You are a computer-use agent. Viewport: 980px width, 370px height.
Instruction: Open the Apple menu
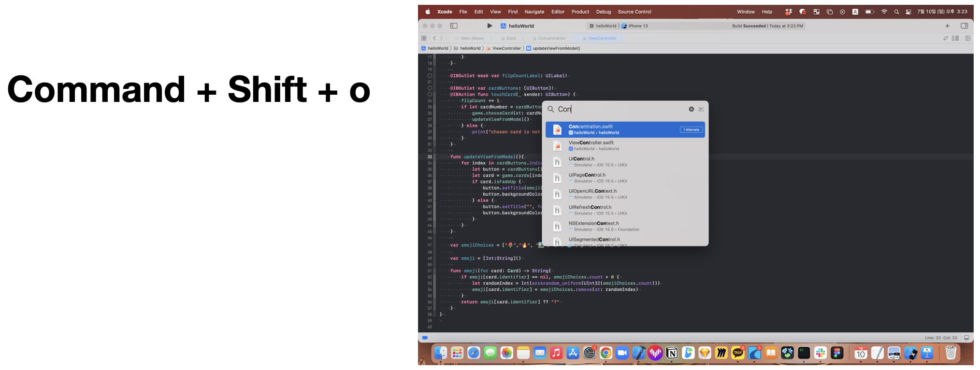click(428, 12)
